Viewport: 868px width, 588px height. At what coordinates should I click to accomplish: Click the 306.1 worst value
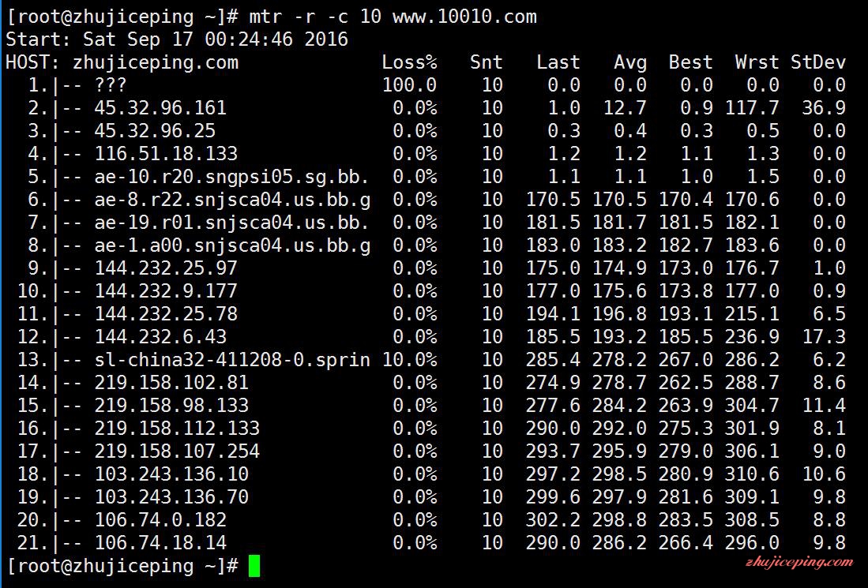point(753,451)
